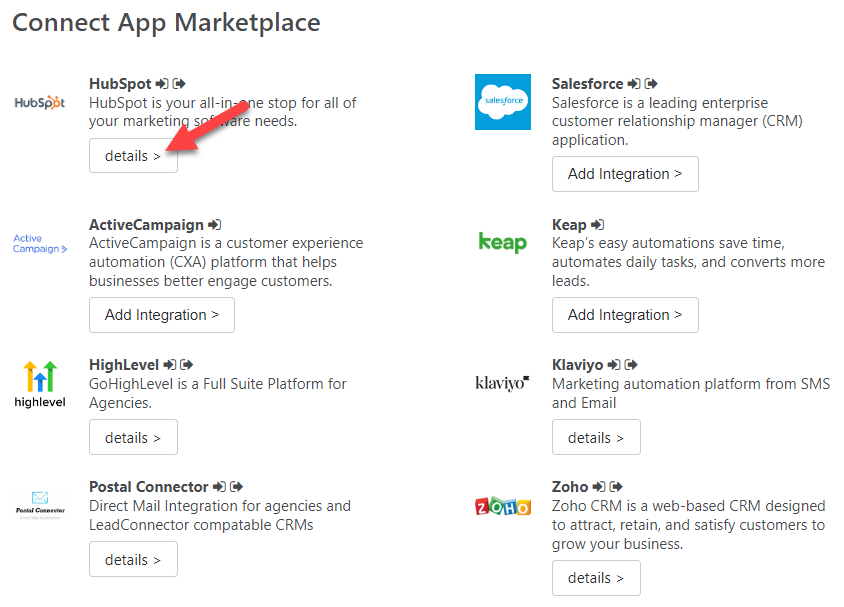Viewport: 844px width, 607px height.
Task: View HighLevel details
Action: (133, 437)
